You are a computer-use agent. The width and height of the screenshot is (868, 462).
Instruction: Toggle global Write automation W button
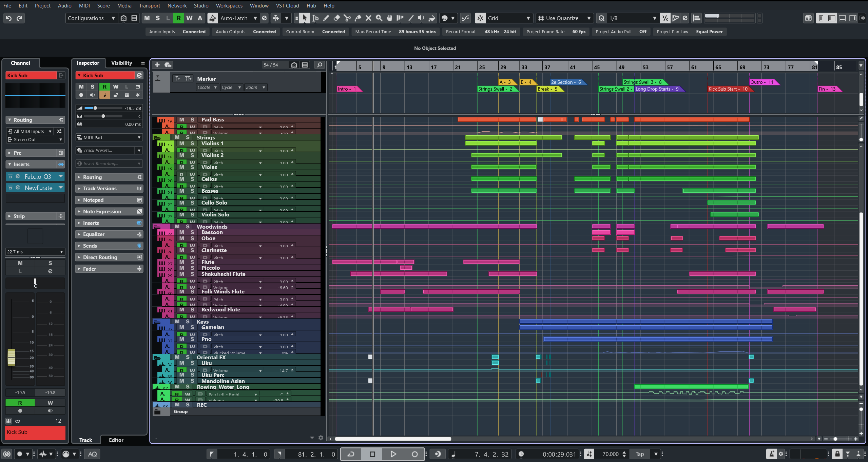point(189,18)
